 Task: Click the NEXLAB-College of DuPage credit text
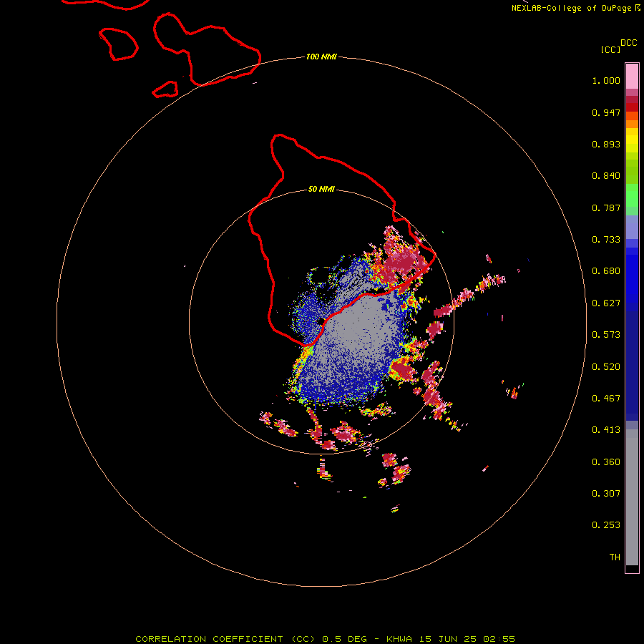click(x=575, y=8)
